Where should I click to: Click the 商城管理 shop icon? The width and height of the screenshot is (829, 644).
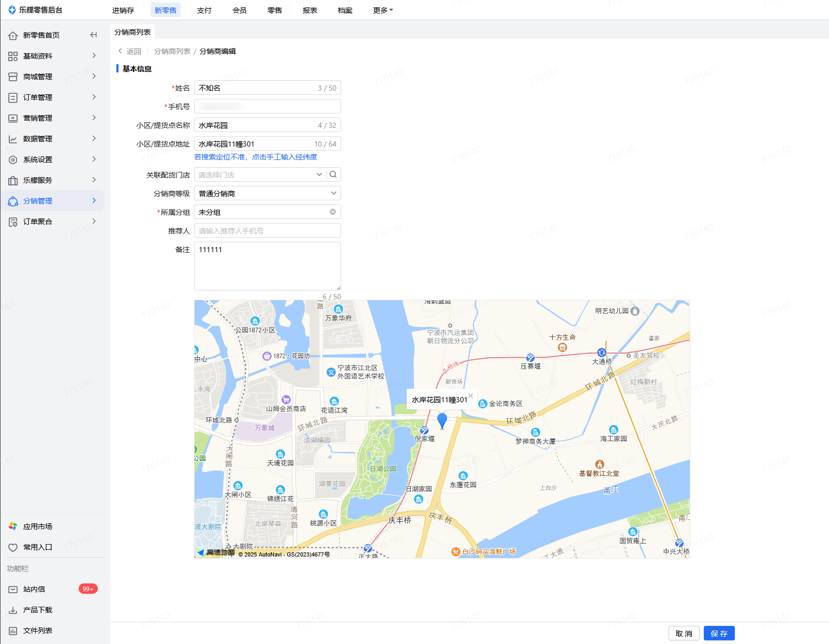point(13,77)
